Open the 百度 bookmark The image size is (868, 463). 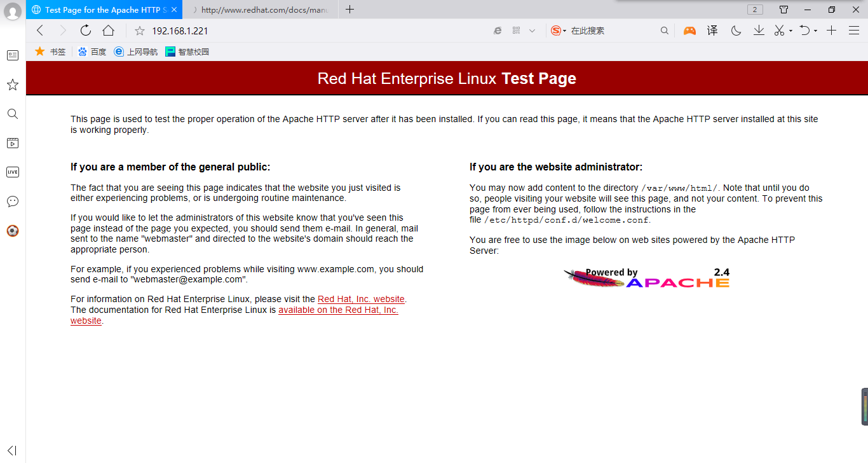pos(92,52)
